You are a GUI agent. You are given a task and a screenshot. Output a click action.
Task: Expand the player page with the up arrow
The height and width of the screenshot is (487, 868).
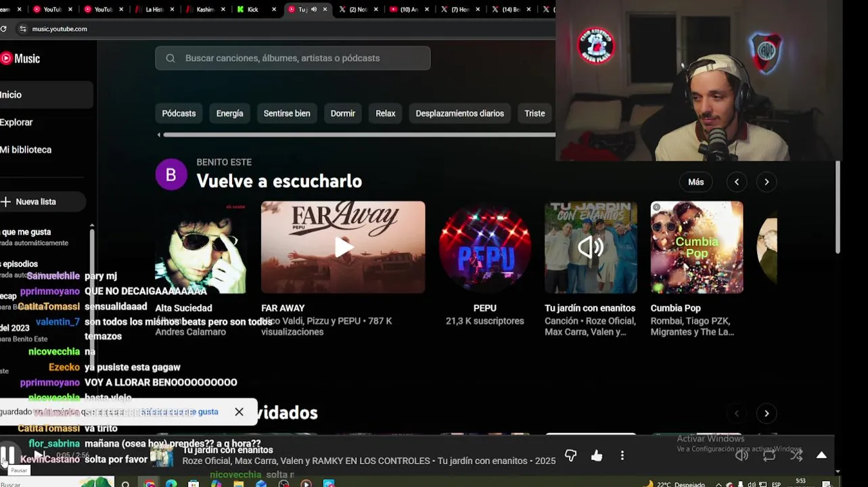tap(821, 455)
